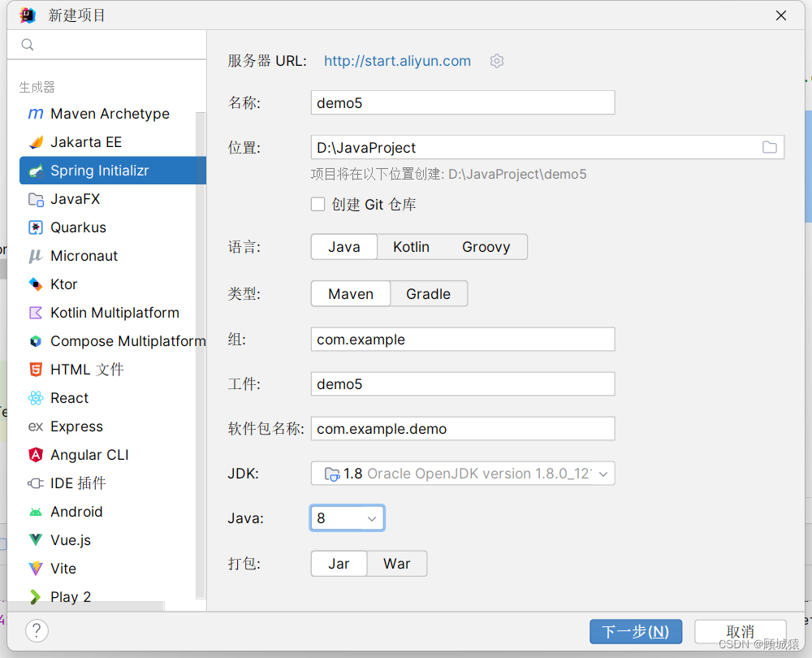812x658 pixels.
Task: Click the generator list horizontal scrollbar
Action: pos(86,606)
